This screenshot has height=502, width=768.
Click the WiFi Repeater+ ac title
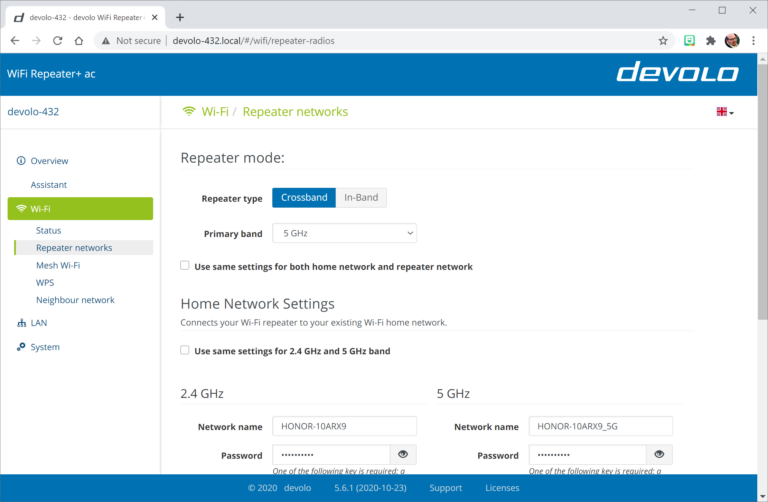[x=51, y=74]
